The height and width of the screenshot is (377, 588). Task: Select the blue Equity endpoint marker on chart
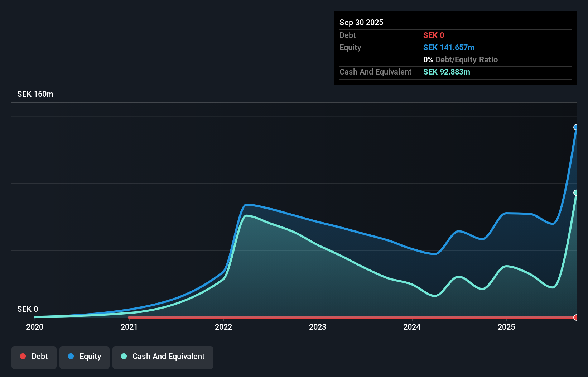pyautogui.click(x=576, y=127)
